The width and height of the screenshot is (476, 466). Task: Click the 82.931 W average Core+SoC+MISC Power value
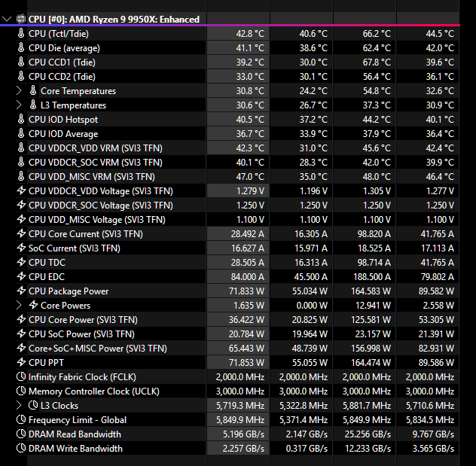tap(436, 349)
